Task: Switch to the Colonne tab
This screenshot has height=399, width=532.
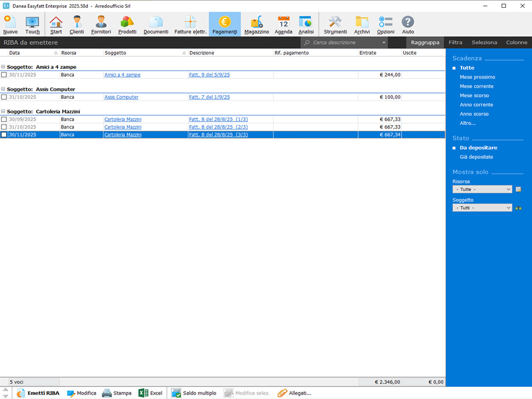Action: (x=516, y=43)
